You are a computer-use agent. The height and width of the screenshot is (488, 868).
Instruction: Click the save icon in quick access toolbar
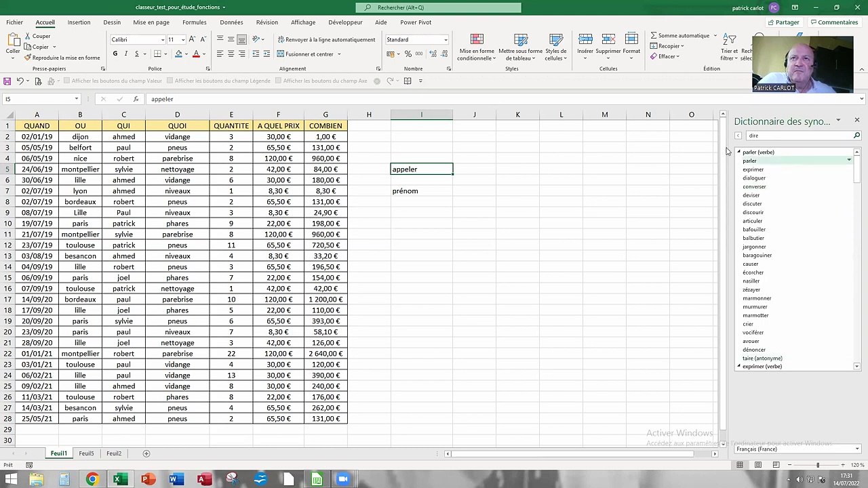7,81
